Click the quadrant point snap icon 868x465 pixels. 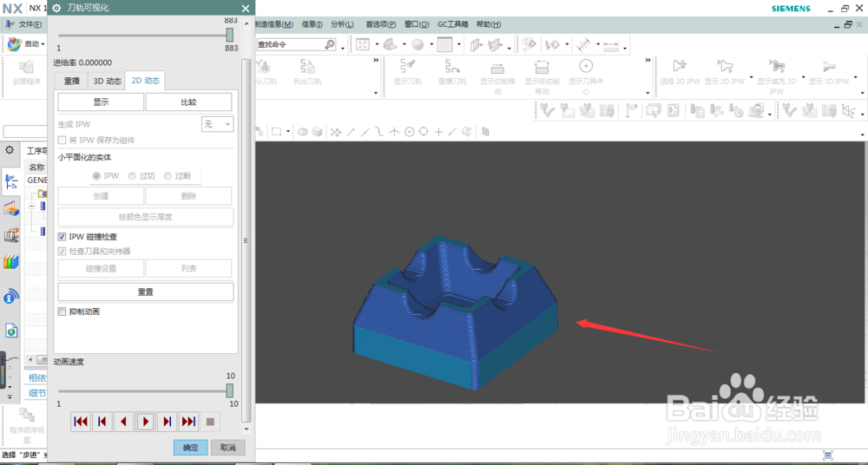(x=424, y=132)
